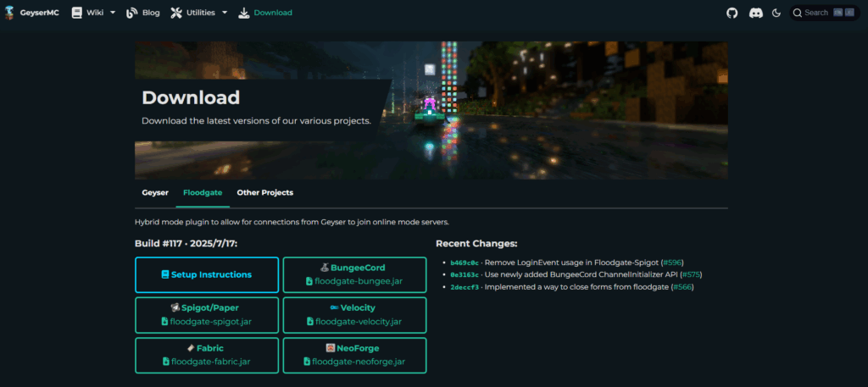Open the Discord server icon
The width and height of the screenshot is (868, 387).
point(755,13)
